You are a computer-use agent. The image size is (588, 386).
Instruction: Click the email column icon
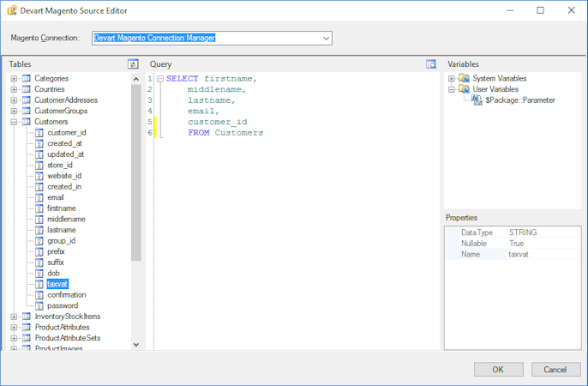point(39,197)
